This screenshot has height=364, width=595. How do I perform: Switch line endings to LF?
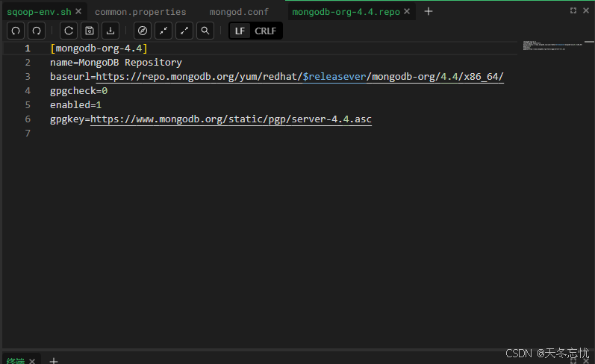coord(240,31)
